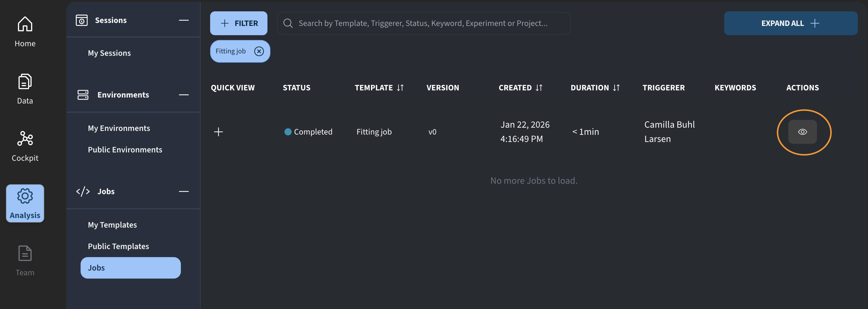Viewport: 868px width, 309px height.
Task: Go to the Data section icon
Action: (x=25, y=81)
